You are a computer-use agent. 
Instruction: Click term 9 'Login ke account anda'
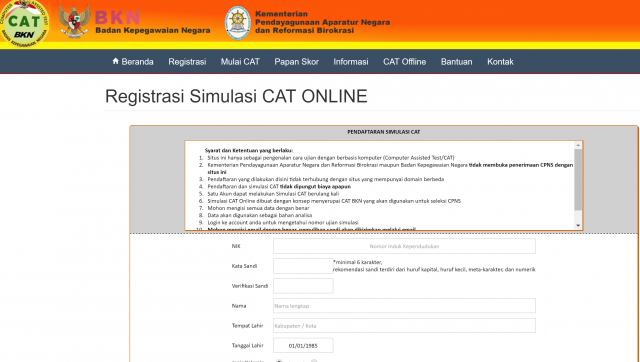283,223
